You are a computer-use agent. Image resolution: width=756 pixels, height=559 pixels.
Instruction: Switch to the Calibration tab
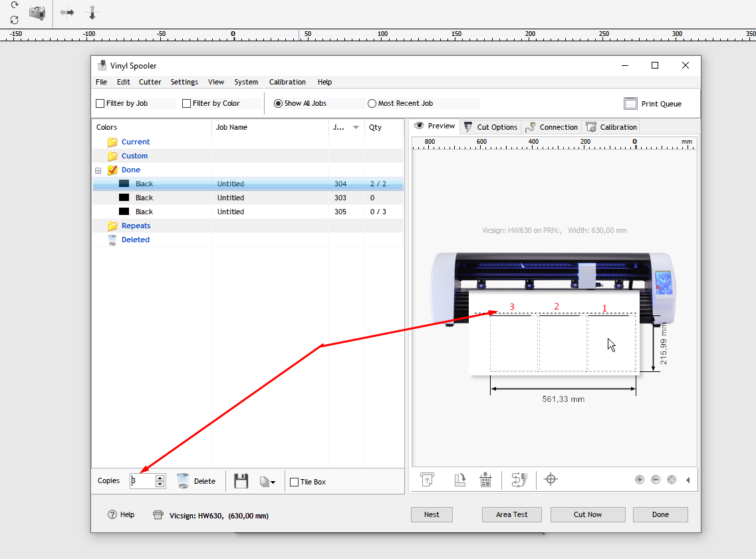(611, 127)
